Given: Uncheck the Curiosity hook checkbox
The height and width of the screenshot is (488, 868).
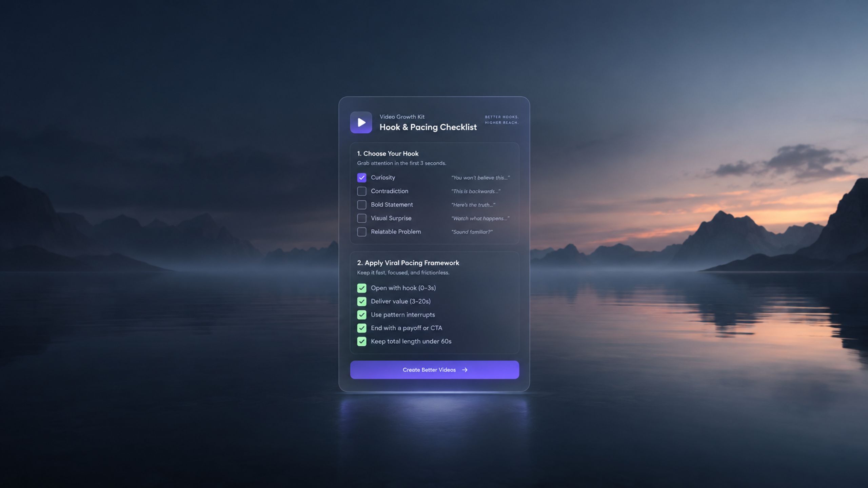Looking at the screenshot, I should click(362, 178).
